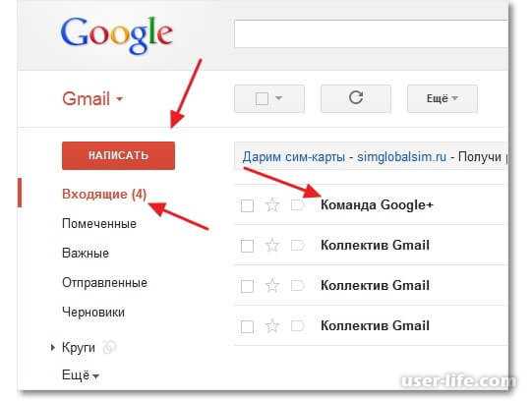Star the Команда Google+ email
This screenshot has height=401, width=532.
pos(272,204)
